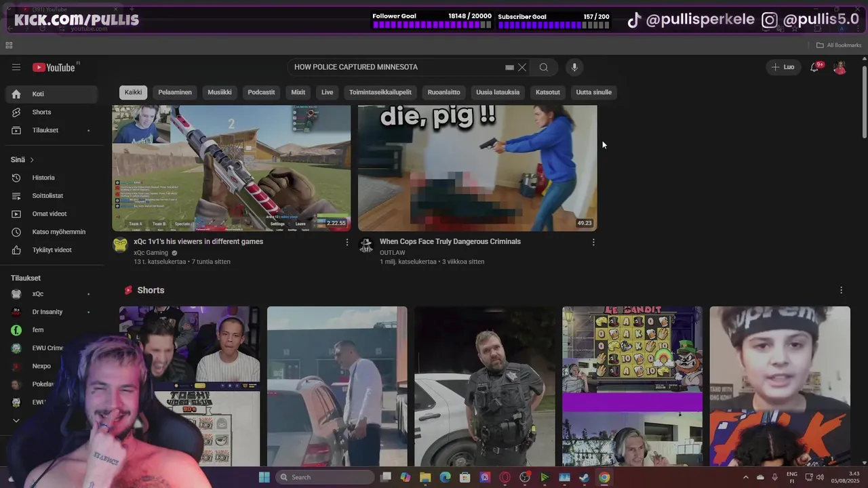This screenshot has width=868, height=488.
Task: Open the YouTube hamburger guide menu
Action: coord(16,67)
